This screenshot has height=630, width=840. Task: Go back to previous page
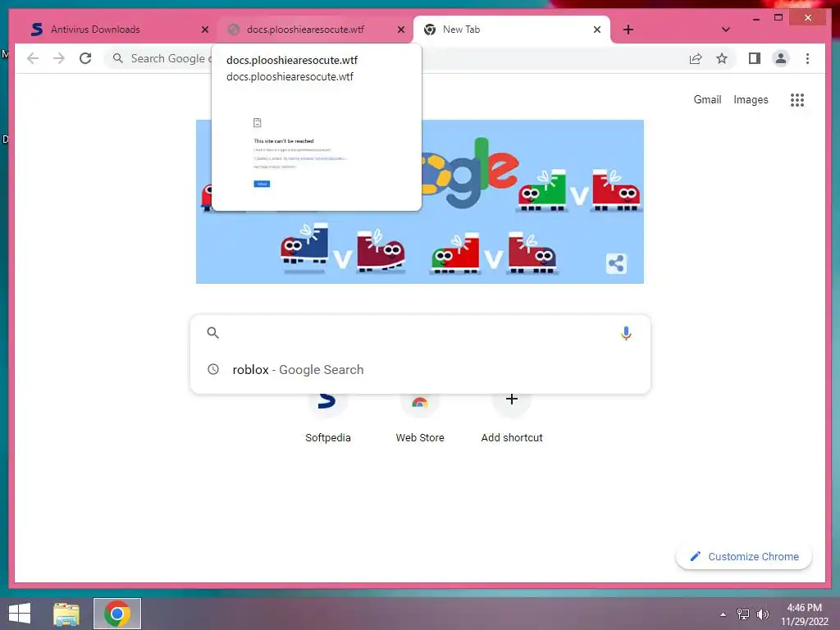click(33, 58)
